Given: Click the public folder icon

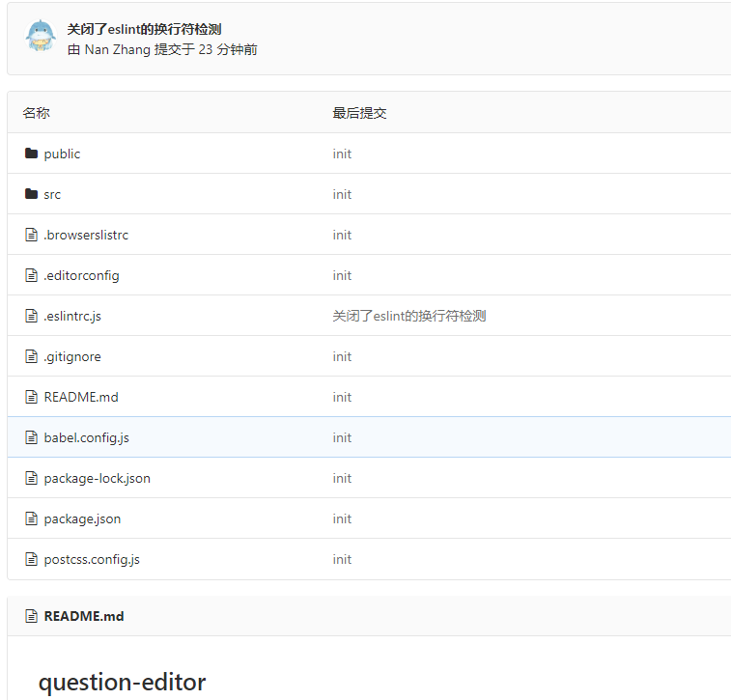Looking at the screenshot, I should coord(31,154).
